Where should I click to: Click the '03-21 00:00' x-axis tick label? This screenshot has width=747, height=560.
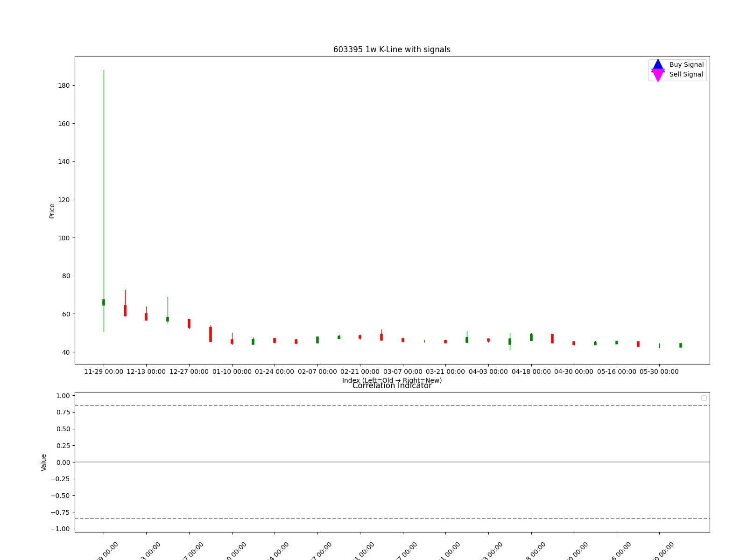[x=445, y=371]
